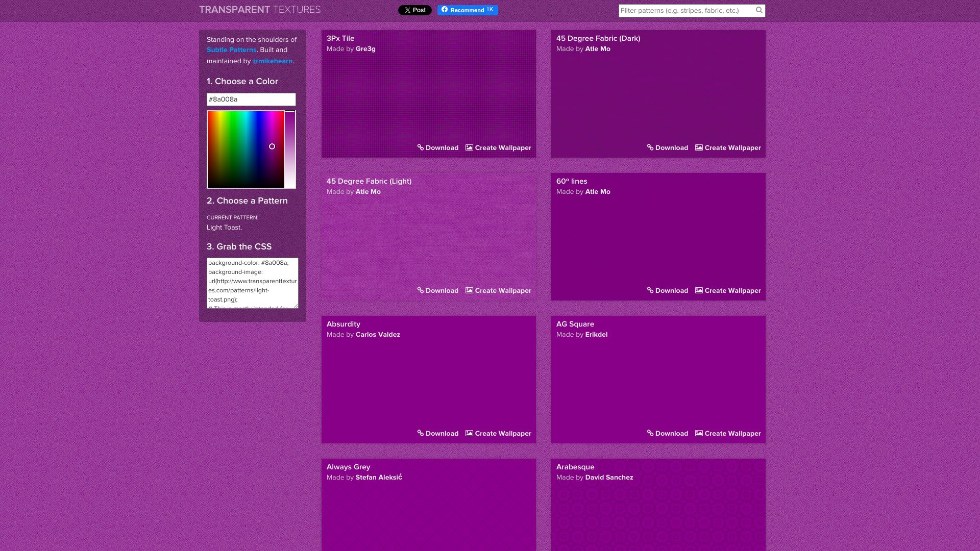Click the hex color input field
This screenshot has height=551, width=980.
click(251, 99)
